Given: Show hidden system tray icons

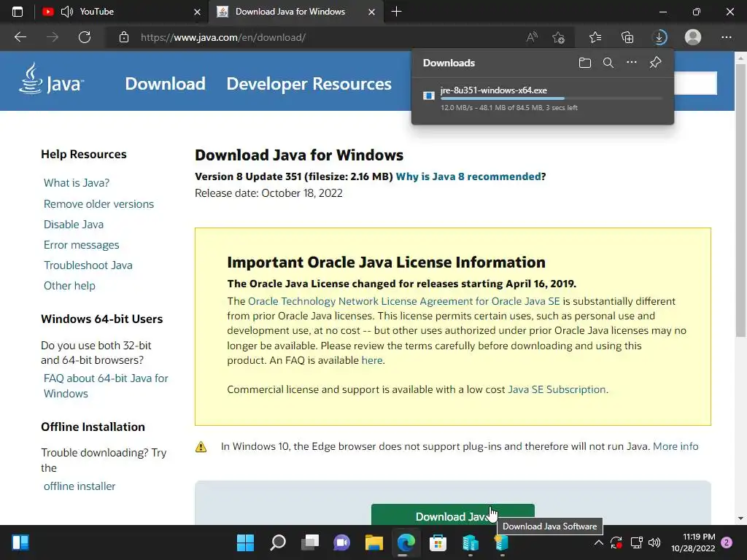Looking at the screenshot, I should click(599, 542).
